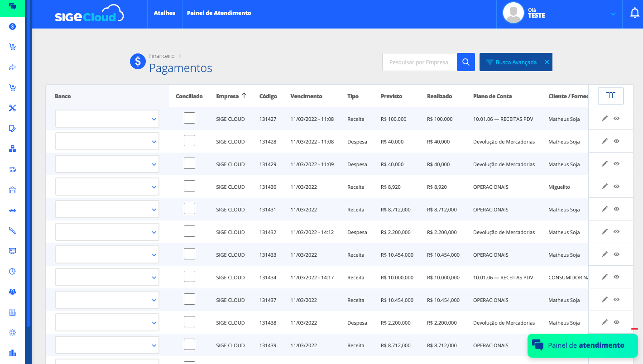643x364 pixels.
Task: Expand Banco dropdown for payment 131428
Action: pyautogui.click(x=107, y=141)
